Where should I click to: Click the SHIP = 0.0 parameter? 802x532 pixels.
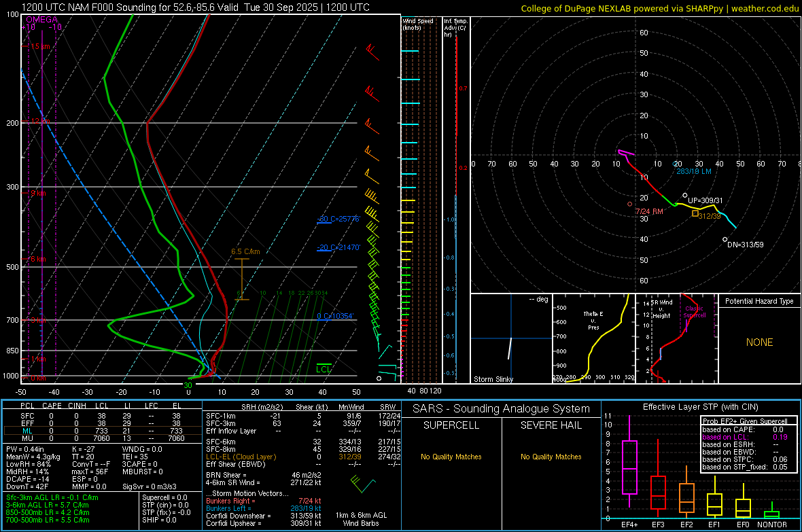(x=159, y=520)
